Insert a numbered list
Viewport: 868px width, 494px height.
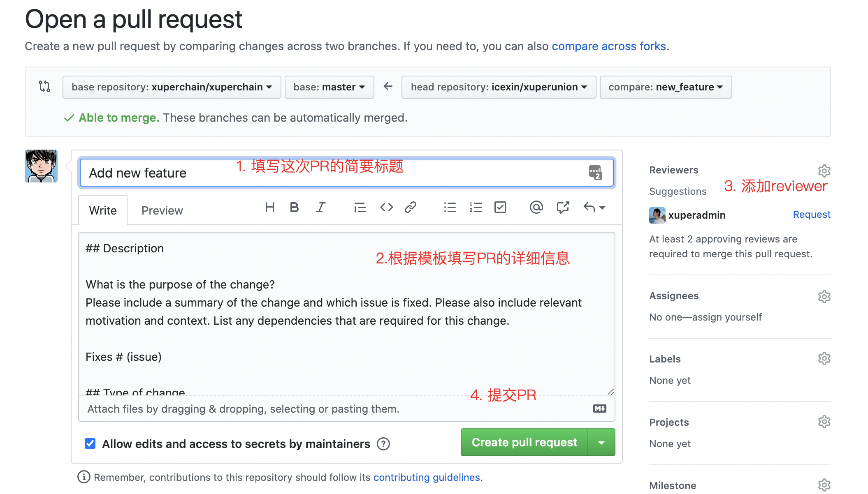476,208
